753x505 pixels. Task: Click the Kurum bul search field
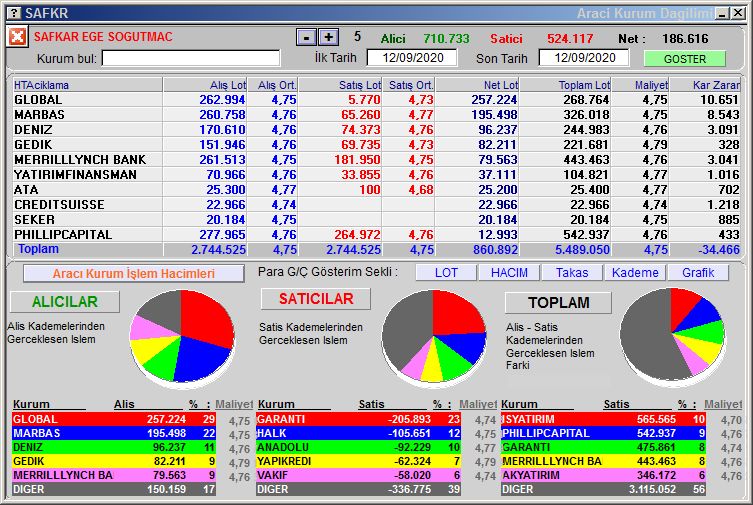coord(191,59)
